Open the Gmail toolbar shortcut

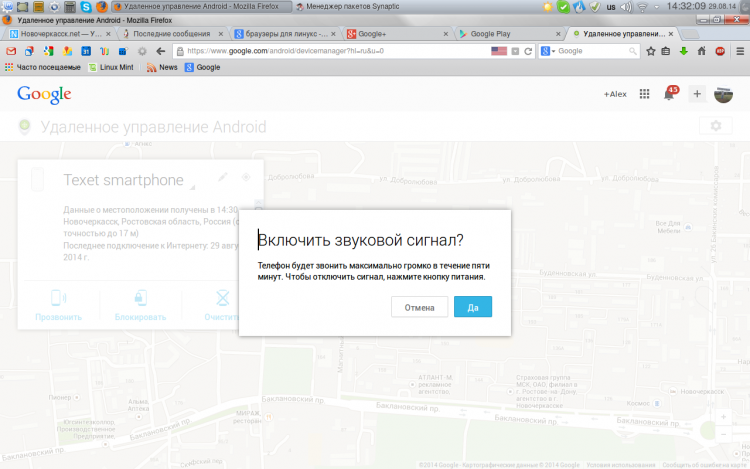[11, 51]
